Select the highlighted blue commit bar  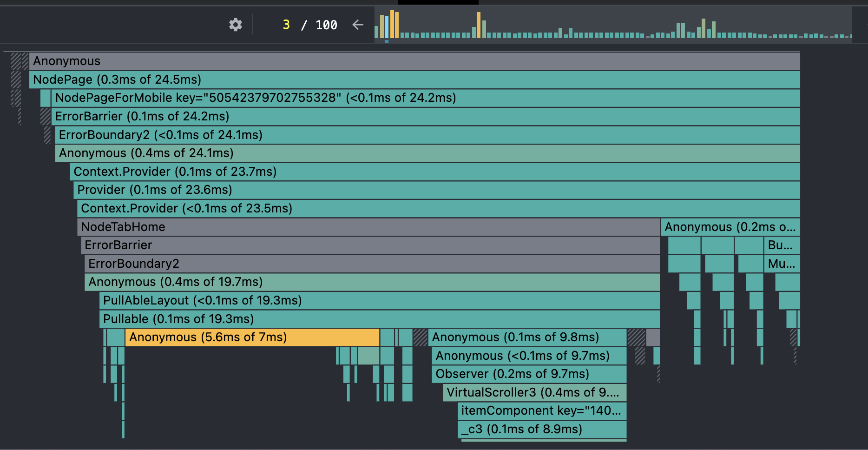click(387, 27)
